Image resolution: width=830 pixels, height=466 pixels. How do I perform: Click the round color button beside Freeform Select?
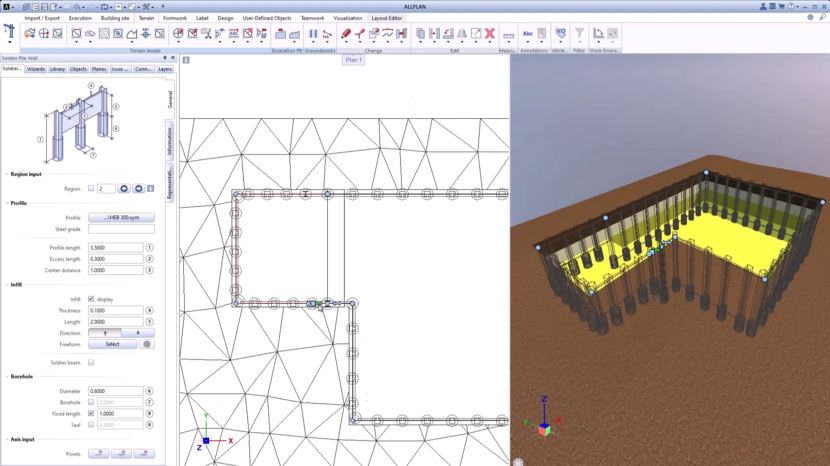coord(147,344)
